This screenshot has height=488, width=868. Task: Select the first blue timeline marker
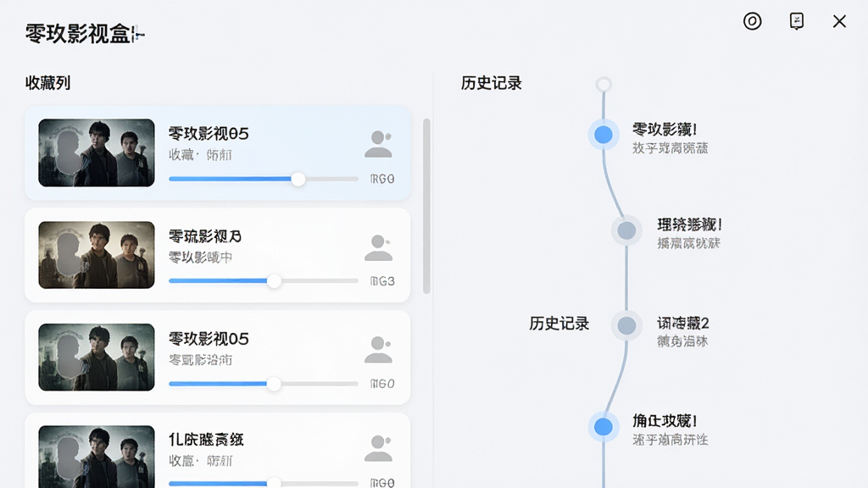tap(604, 135)
